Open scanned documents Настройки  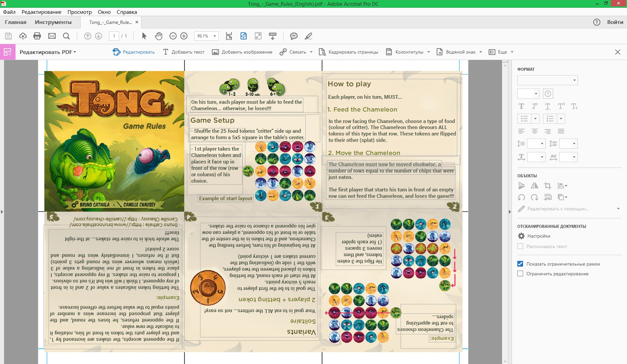point(534,236)
